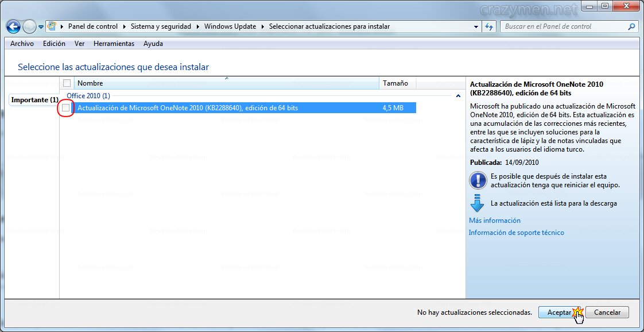Image resolution: width=644 pixels, height=332 pixels.
Task: Open the Ayuda menu
Action: coord(153,44)
